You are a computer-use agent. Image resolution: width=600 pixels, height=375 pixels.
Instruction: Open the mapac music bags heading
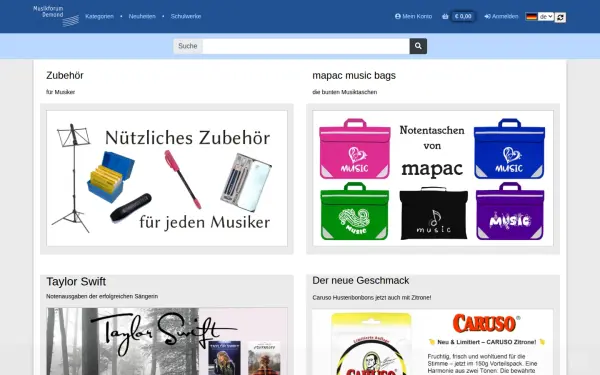354,75
